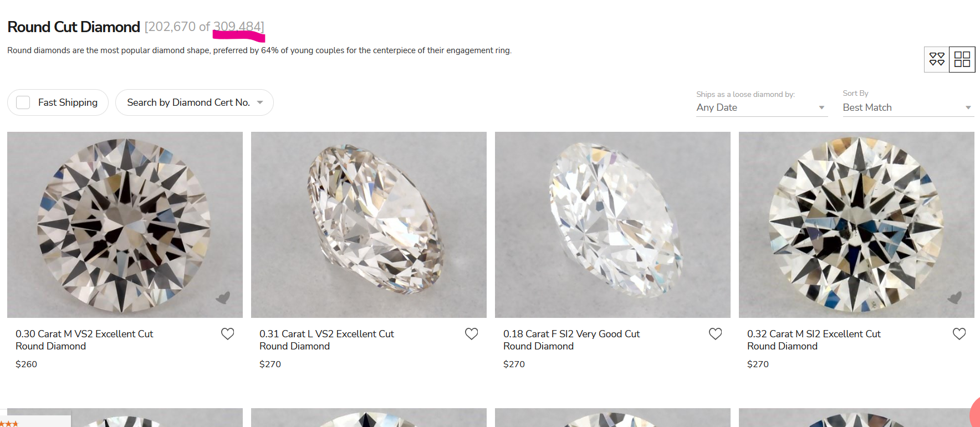Click the 0.18 Carat diamond image

pos(612,224)
